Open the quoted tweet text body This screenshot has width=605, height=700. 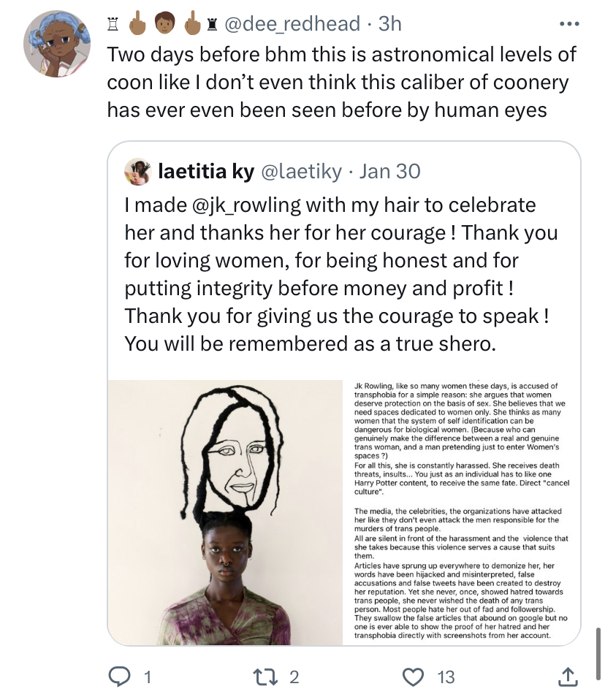(x=341, y=275)
